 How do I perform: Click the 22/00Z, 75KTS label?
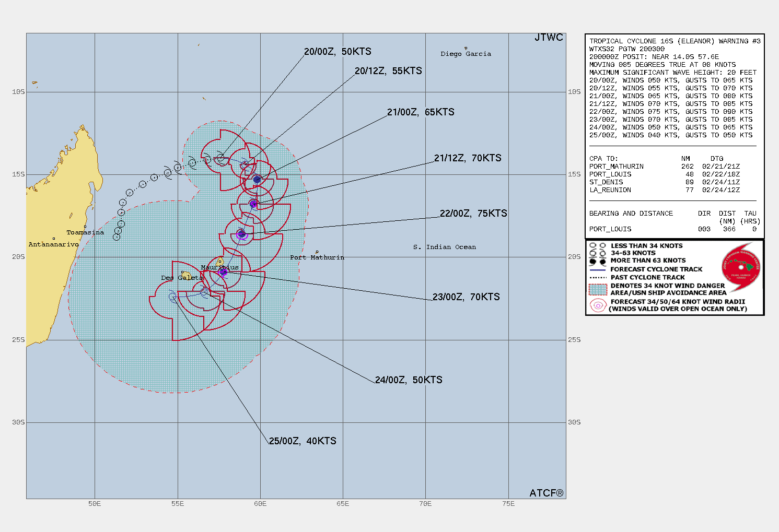473,213
